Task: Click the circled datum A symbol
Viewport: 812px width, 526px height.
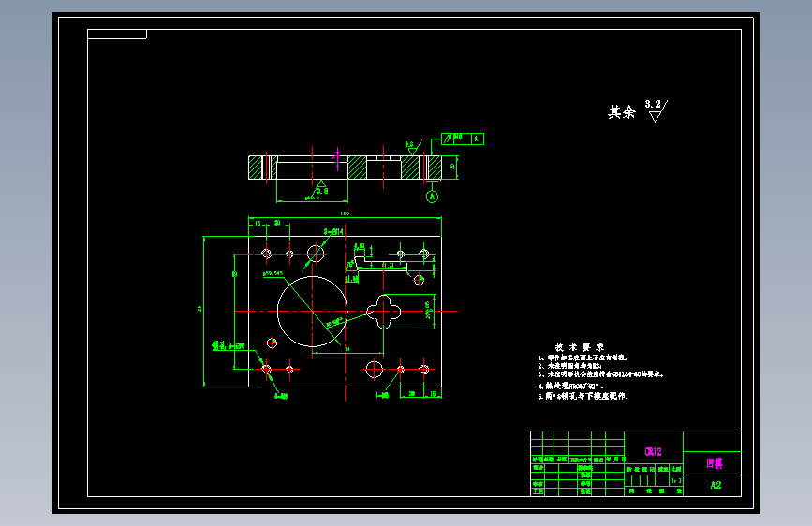Action: pyautogui.click(x=432, y=197)
